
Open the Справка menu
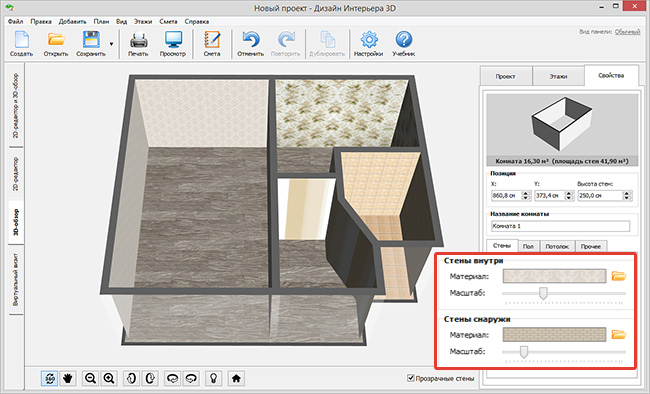point(197,22)
